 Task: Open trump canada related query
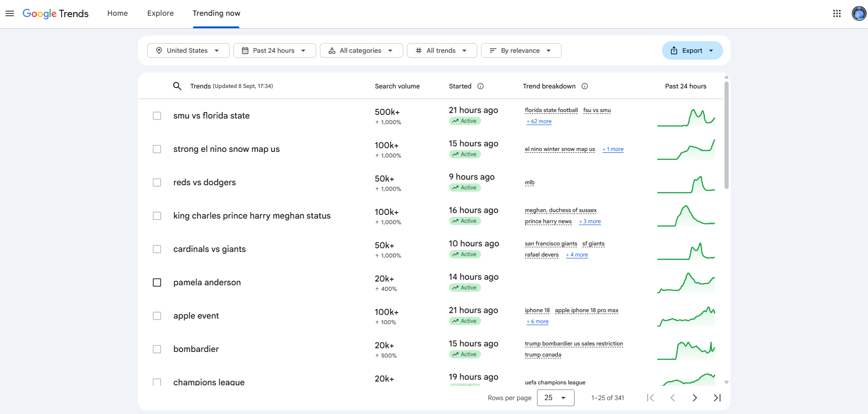coord(543,355)
